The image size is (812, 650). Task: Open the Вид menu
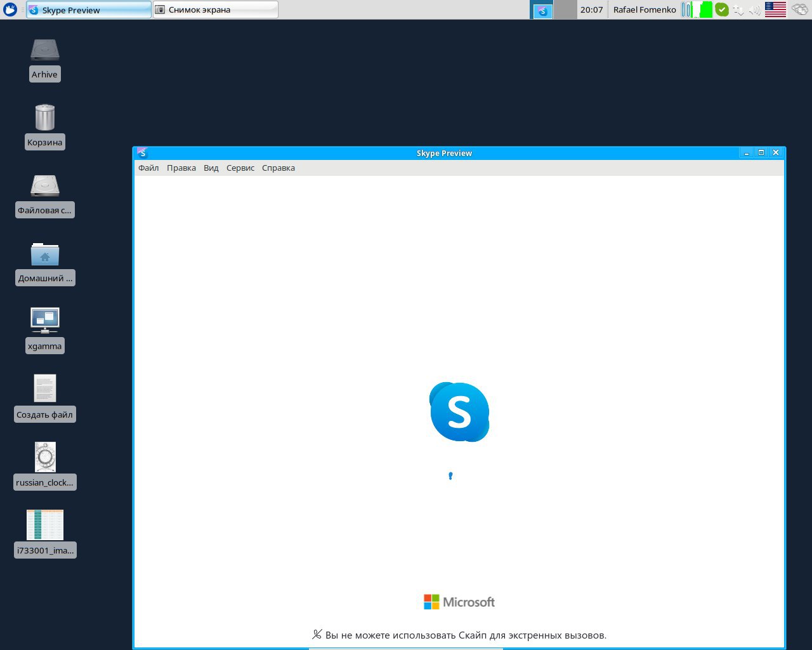[211, 168]
